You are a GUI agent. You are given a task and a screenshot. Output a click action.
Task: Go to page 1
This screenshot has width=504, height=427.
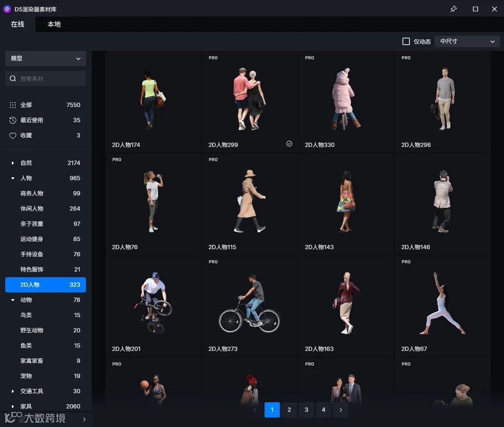(272, 410)
